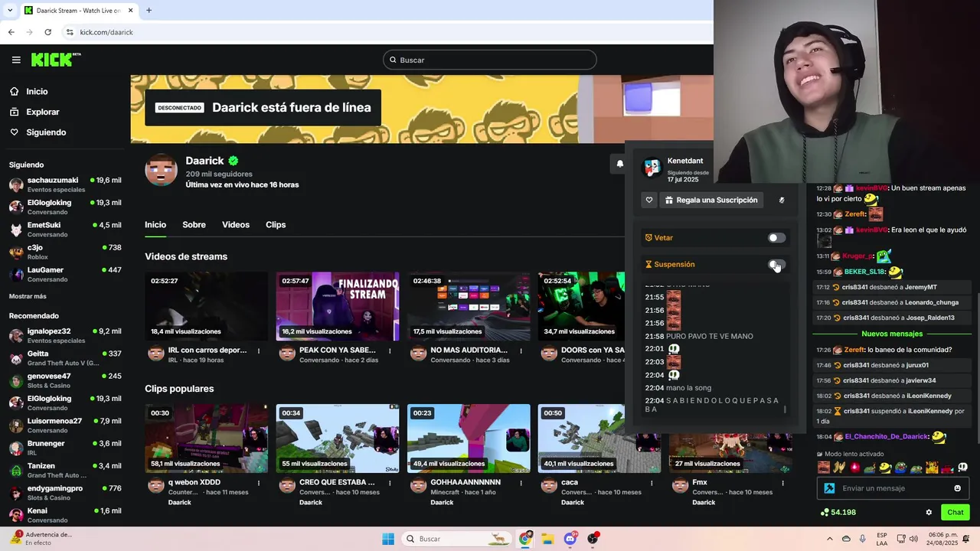Image resolution: width=980 pixels, height=551 pixels.
Task: Click 'Regala una Suscripción' button
Action: coord(711,201)
